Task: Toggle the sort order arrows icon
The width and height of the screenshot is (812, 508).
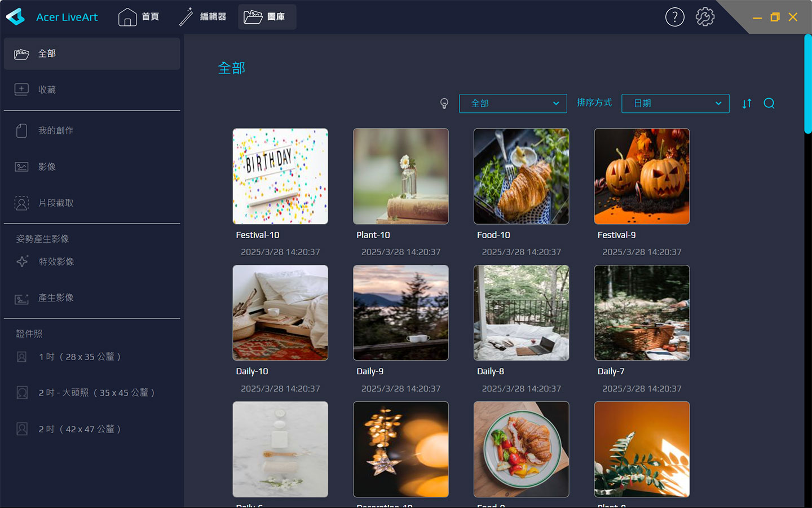Action: pos(747,103)
